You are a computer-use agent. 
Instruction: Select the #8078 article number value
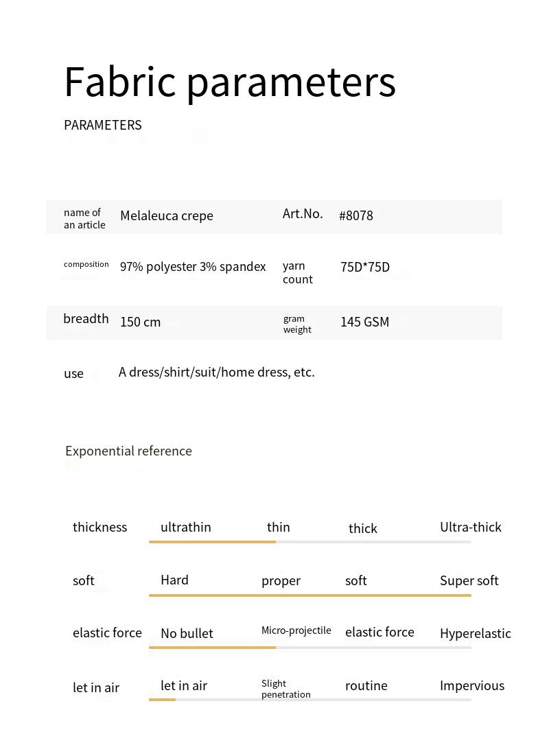point(356,215)
